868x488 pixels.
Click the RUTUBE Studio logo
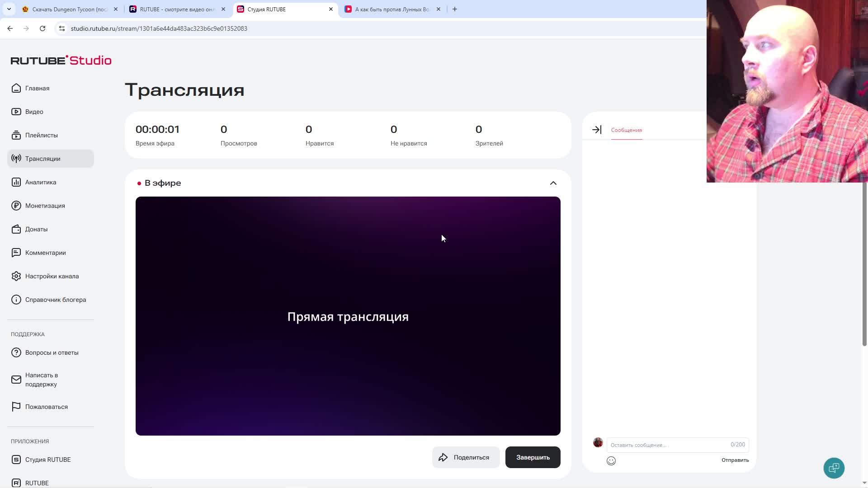coord(61,60)
